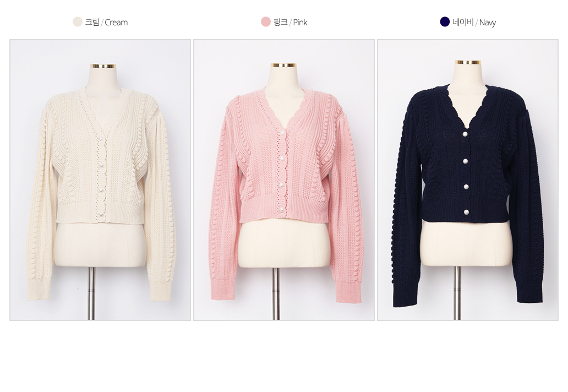Select the 핑크 / Pink label
568x392 pixels.
click(290, 22)
